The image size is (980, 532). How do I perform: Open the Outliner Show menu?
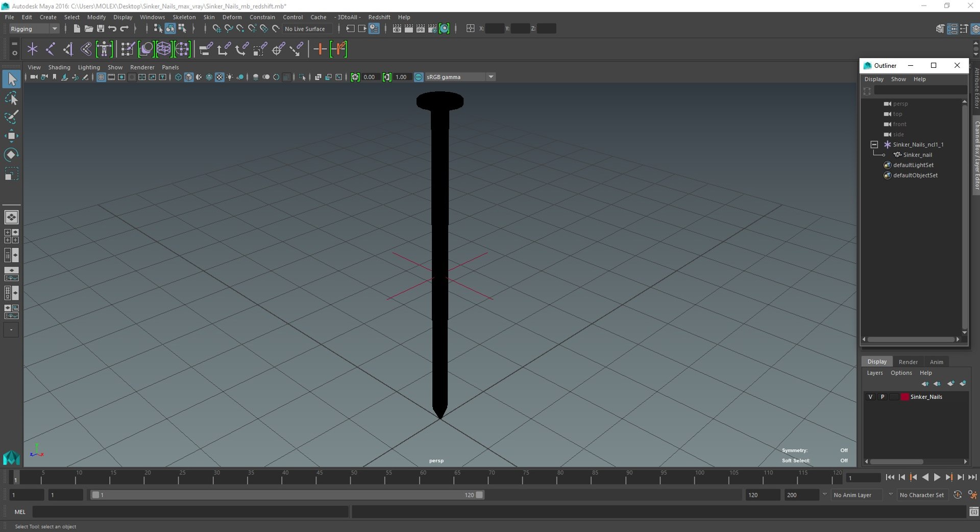pyautogui.click(x=898, y=79)
